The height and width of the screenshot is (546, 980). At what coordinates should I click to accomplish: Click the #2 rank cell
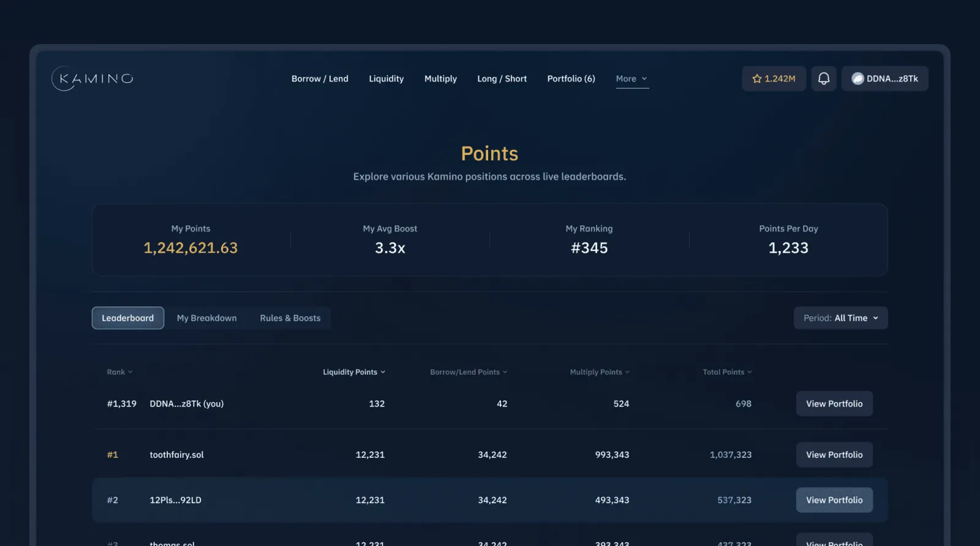pyautogui.click(x=113, y=500)
